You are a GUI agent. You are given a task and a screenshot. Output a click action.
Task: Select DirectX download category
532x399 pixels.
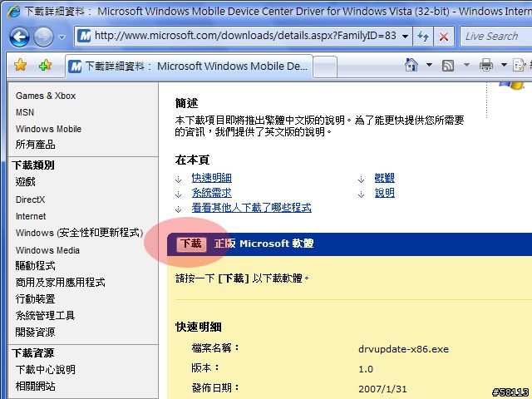click(x=30, y=199)
